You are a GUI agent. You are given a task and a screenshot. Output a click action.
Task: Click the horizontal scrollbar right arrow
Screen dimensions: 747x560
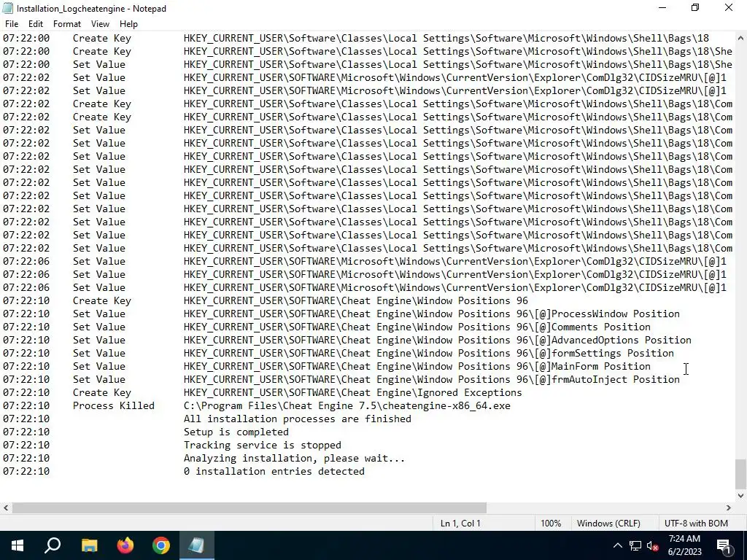(x=729, y=508)
